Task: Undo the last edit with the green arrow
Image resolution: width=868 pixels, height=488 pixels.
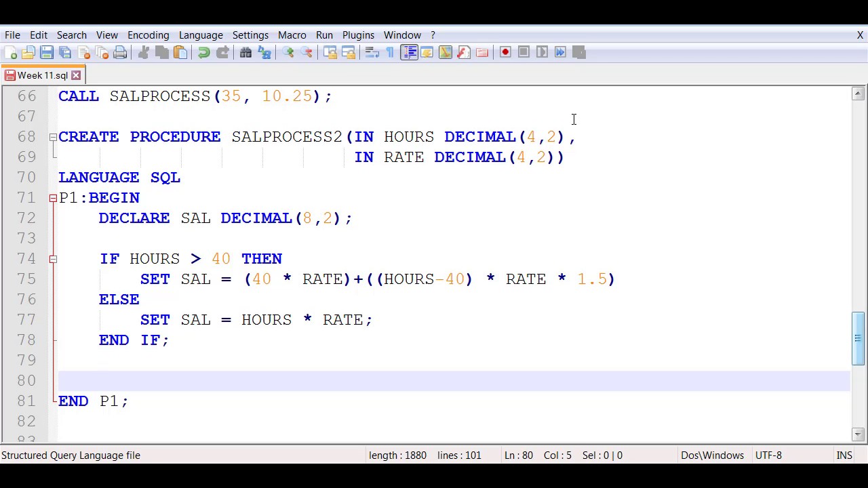Action: 204,52
